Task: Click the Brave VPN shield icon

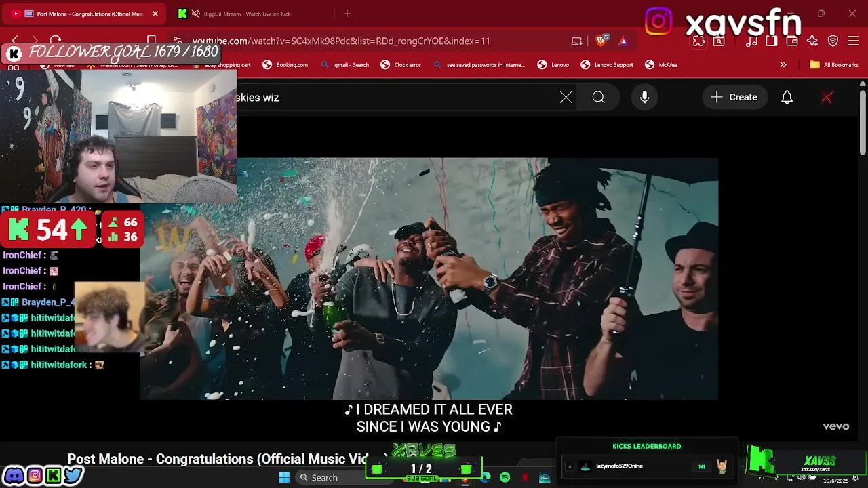Action: tap(833, 41)
